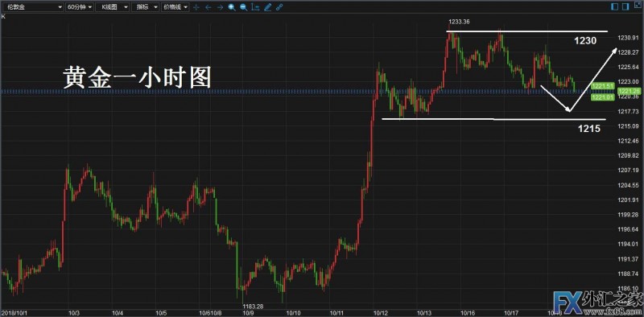Click the 10/17 date axis label
The width and height of the screenshot is (644, 317).
[x=510, y=312]
